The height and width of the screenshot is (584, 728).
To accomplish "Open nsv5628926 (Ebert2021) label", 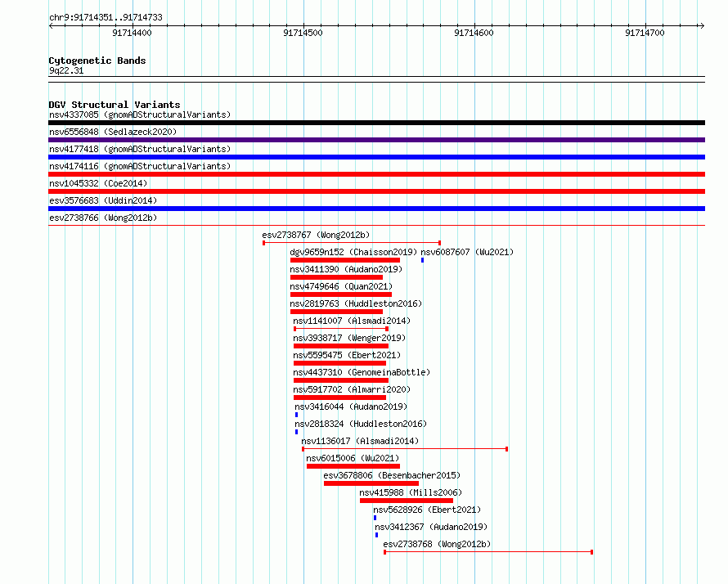I will click(x=427, y=510).
